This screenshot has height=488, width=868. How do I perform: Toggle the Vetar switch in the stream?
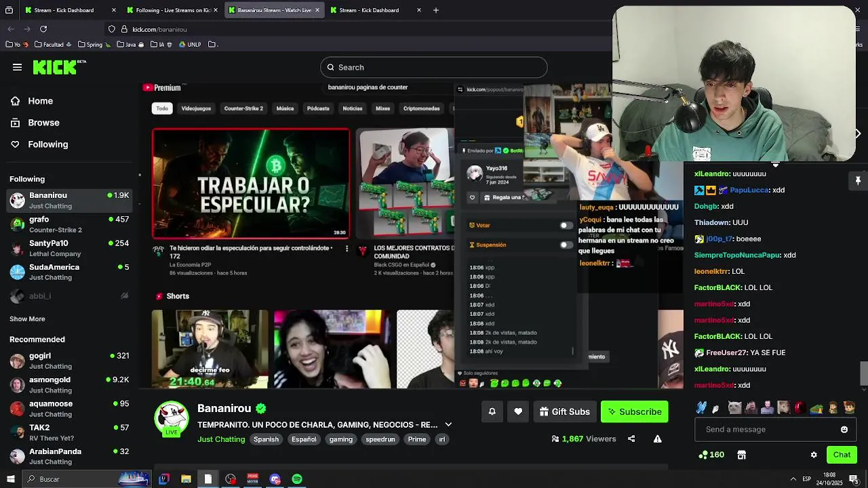[x=566, y=225]
